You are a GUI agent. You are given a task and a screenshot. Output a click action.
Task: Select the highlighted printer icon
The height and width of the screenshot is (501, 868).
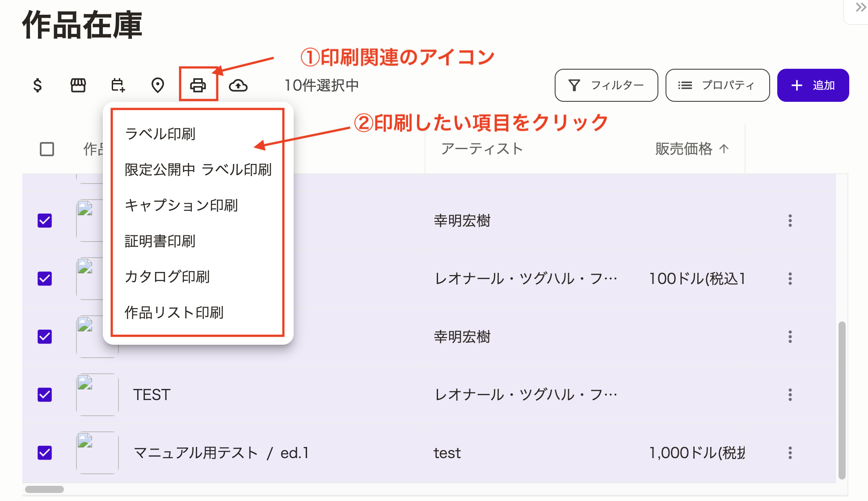pos(198,85)
